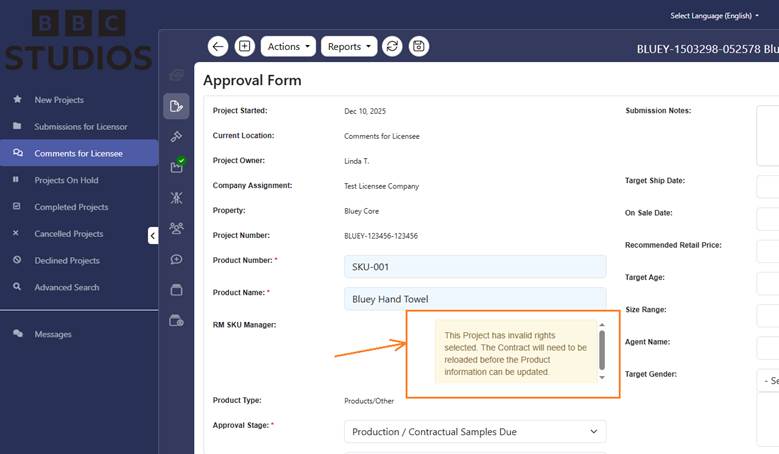779x454 pixels.
Task: Click the Recommended Retail Price field
Action: click(x=768, y=251)
